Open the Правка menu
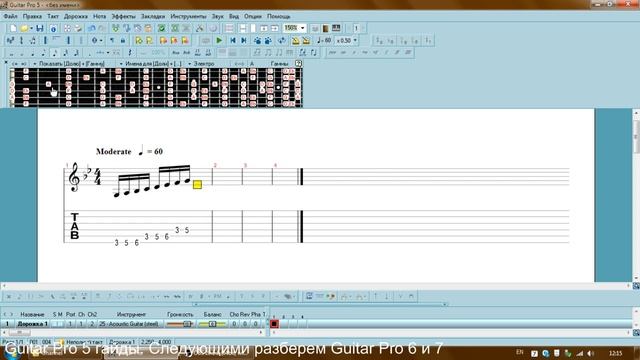Image resolution: width=640 pixels, height=360 pixels. click(32, 16)
